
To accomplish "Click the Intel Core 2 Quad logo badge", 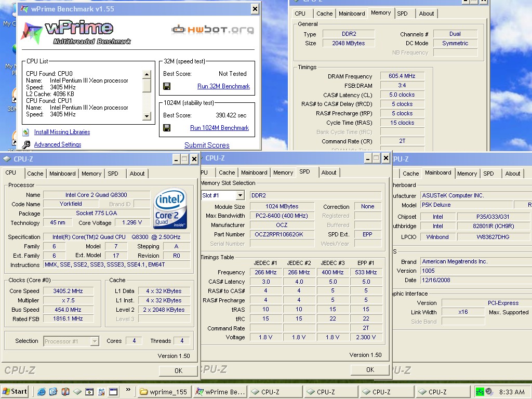I will (x=170, y=209).
